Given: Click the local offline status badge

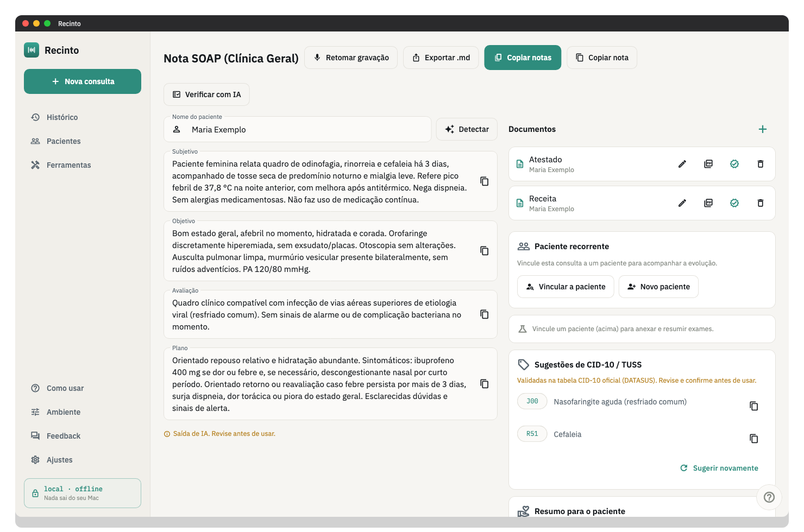Looking at the screenshot, I should (x=83, y=493).
